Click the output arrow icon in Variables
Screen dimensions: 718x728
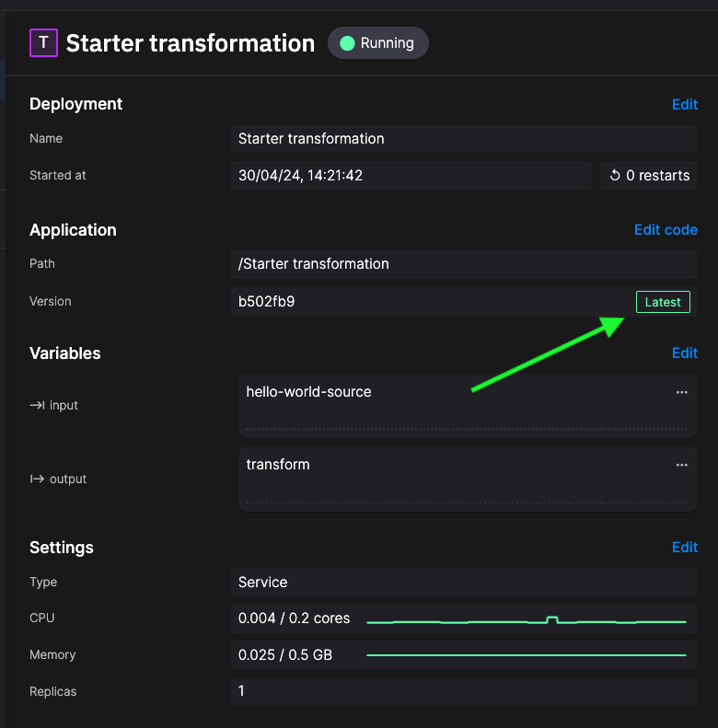point(37,479)
